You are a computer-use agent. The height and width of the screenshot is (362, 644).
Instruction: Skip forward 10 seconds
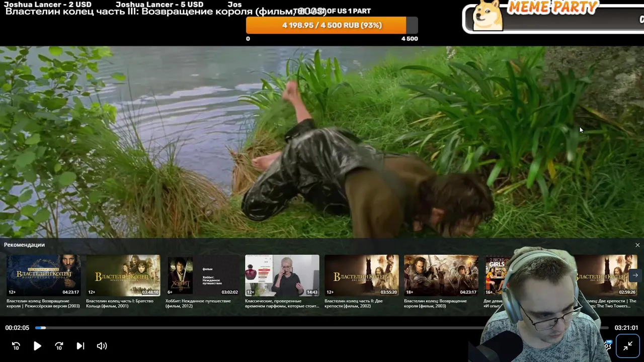pyautogui.click(x=59, y=346)
